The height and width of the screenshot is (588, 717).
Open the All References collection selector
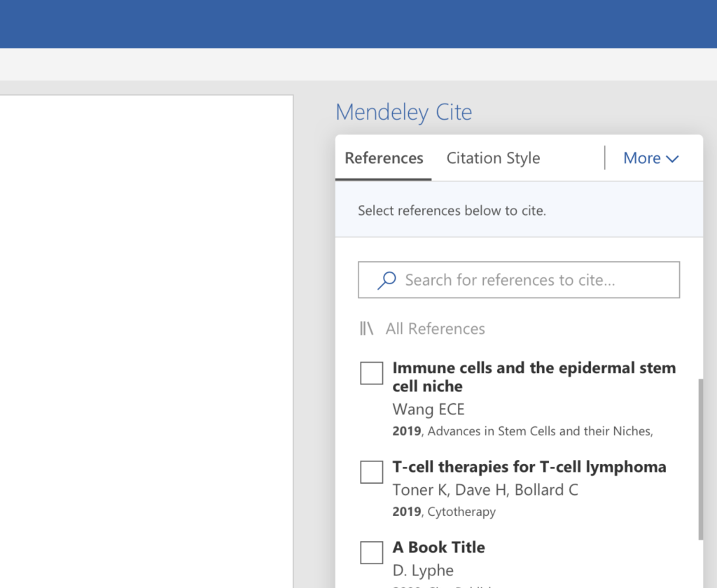435,328
